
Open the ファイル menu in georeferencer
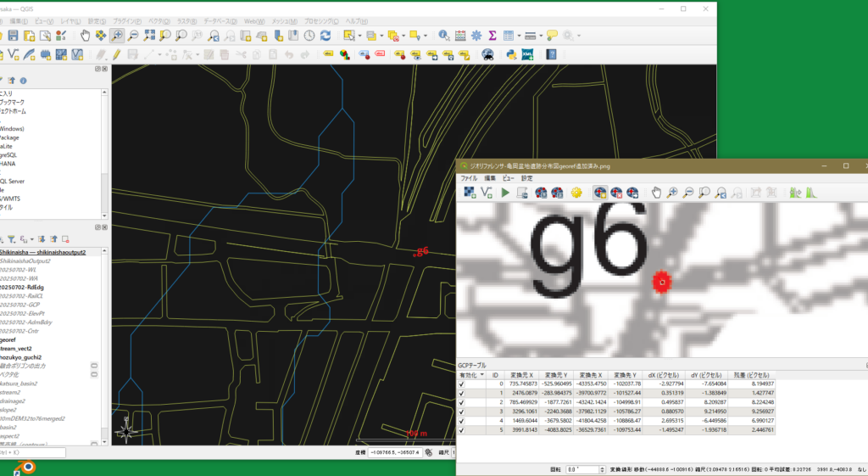[x=469, y=178]
